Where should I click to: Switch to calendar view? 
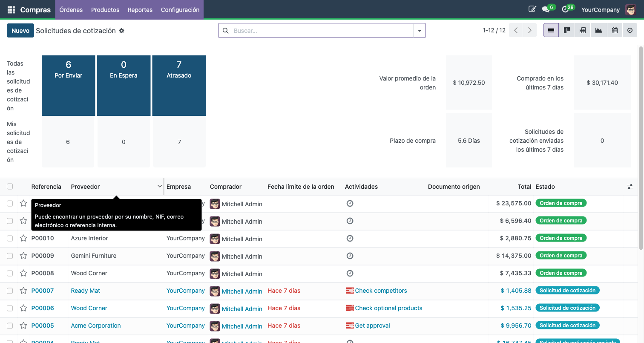615,30
